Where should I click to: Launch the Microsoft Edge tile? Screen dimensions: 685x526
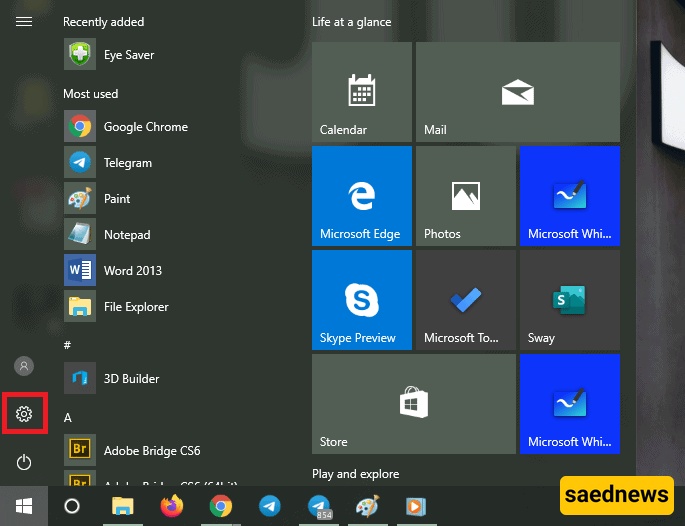pyautogui.click(x=361, y=196)
